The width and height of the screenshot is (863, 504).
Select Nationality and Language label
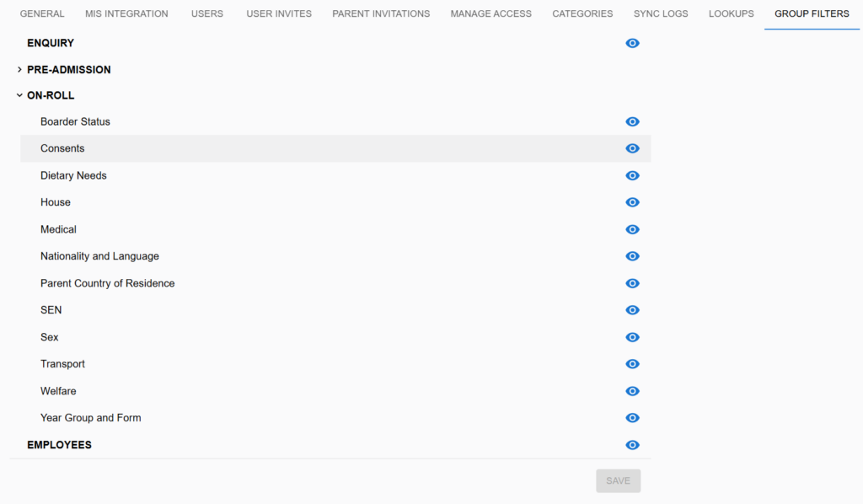click(99, 256)
